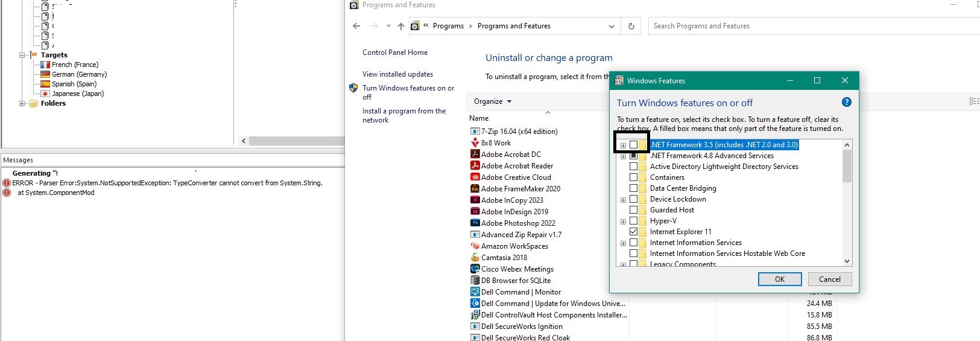Image resolution: width=980 pixels, height=341 pixels.
Task: Select the Cisco Webex Meetings icon
Action: click(x=475, y=269)
